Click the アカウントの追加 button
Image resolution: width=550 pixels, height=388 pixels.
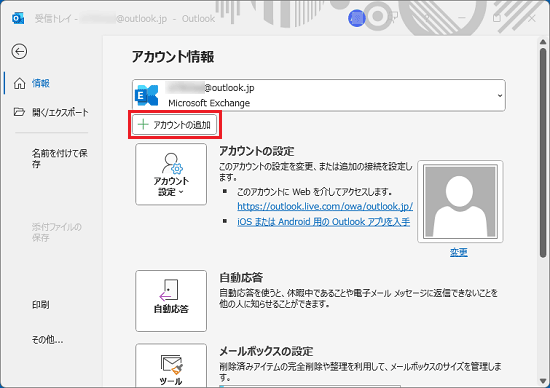(174, 125)
